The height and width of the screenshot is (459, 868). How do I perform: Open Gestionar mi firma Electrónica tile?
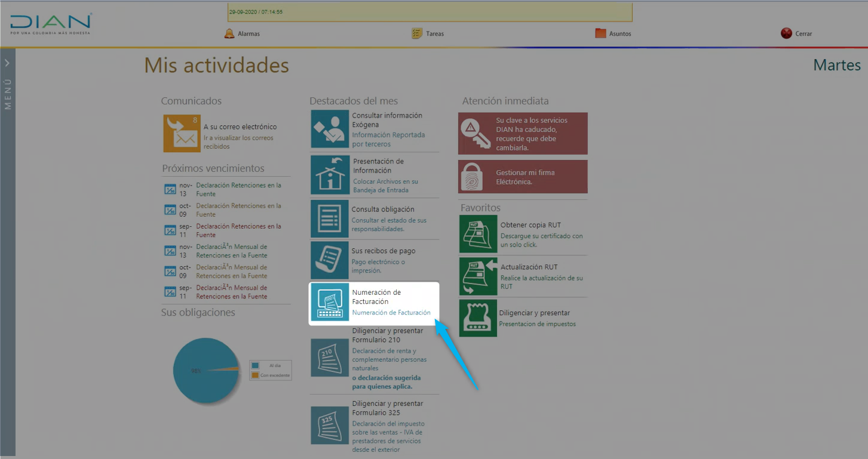tap(523, 177)
